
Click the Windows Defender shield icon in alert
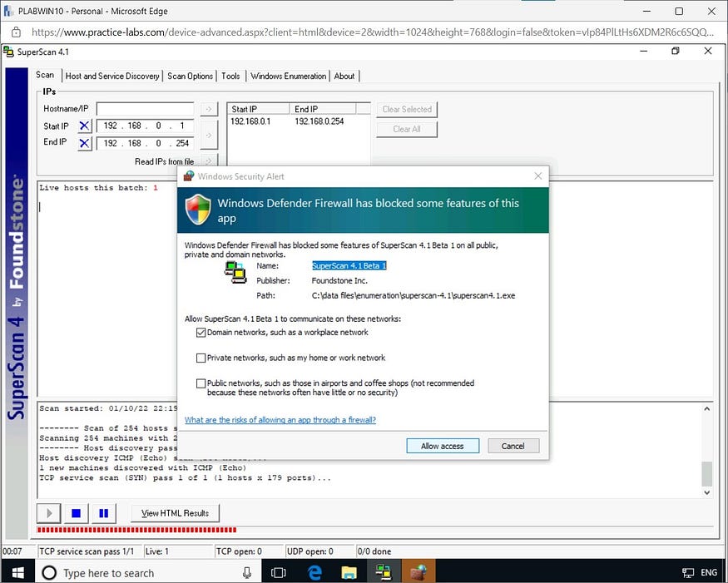198,210
